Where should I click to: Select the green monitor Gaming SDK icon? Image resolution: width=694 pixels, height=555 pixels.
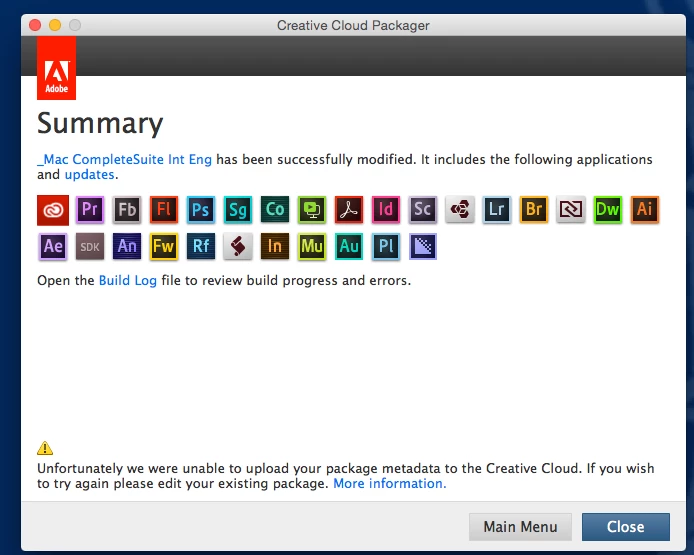pos(312,209)
